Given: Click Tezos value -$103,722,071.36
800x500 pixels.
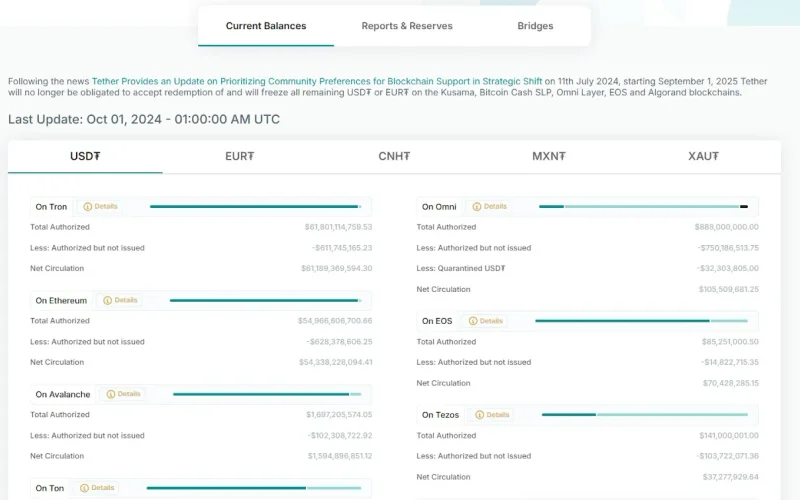Looking at the screenshot, I should tap(728, 456).
